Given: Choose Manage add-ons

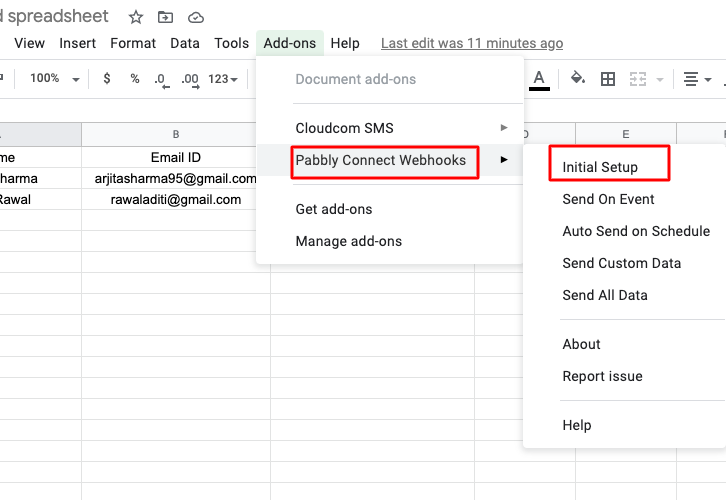Looking at the screenshot, I should 390,241.
